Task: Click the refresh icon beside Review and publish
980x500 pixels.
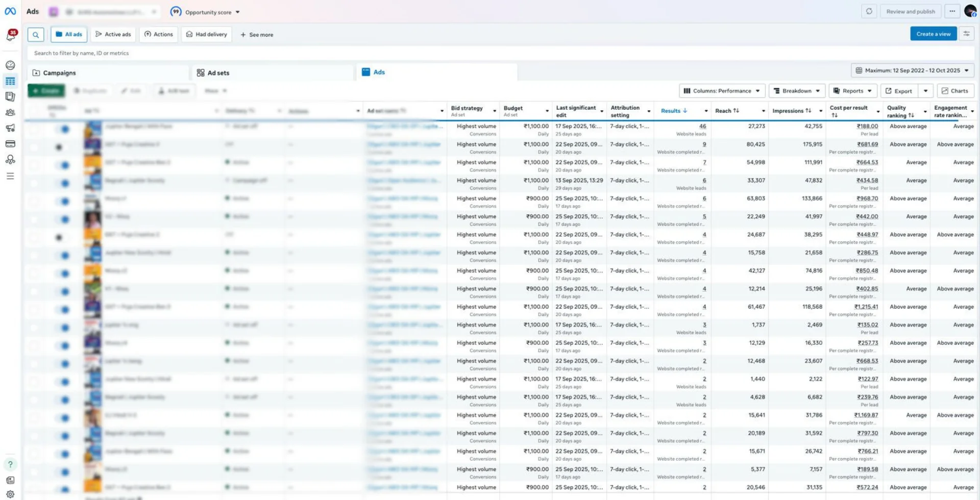Action: coord(869,11)
